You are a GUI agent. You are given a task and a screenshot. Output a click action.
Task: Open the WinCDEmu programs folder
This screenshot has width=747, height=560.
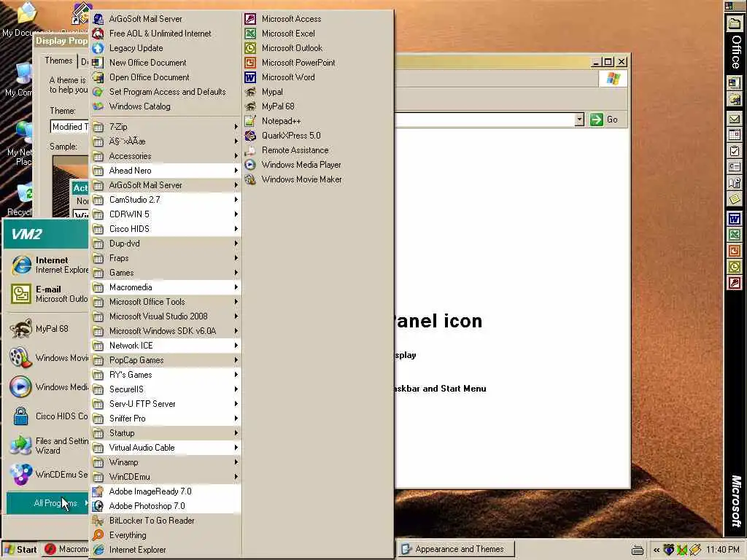[x=166, y=477]
